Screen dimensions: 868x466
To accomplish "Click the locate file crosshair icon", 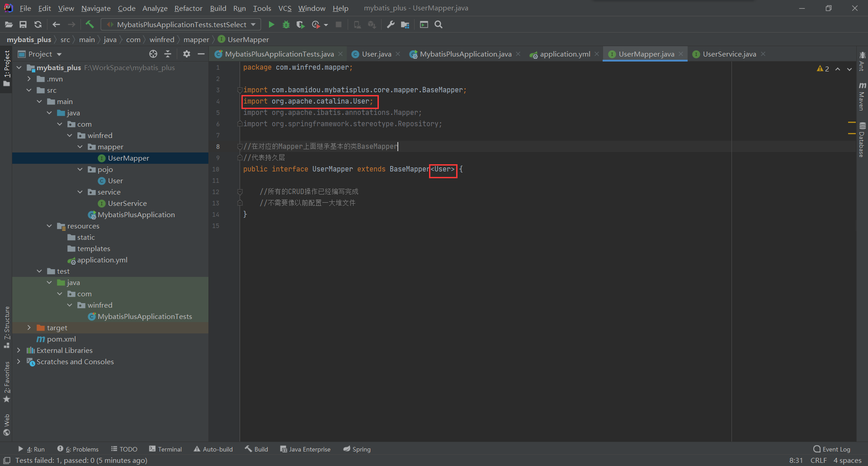I will pyautogui.click(x=153, y=54).
